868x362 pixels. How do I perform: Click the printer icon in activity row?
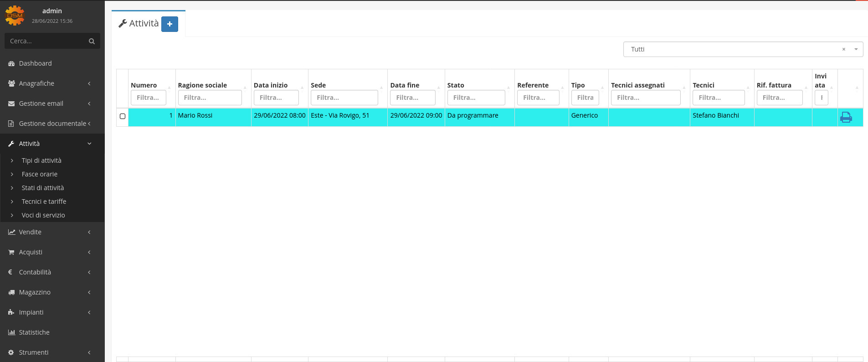(846, 117)
